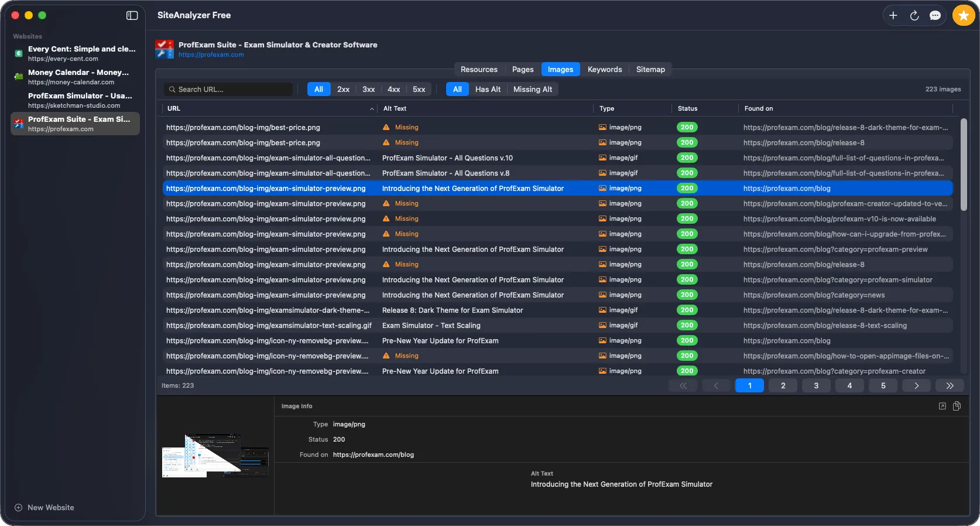Click 200 status badge on selected row

tap(687, 189)
